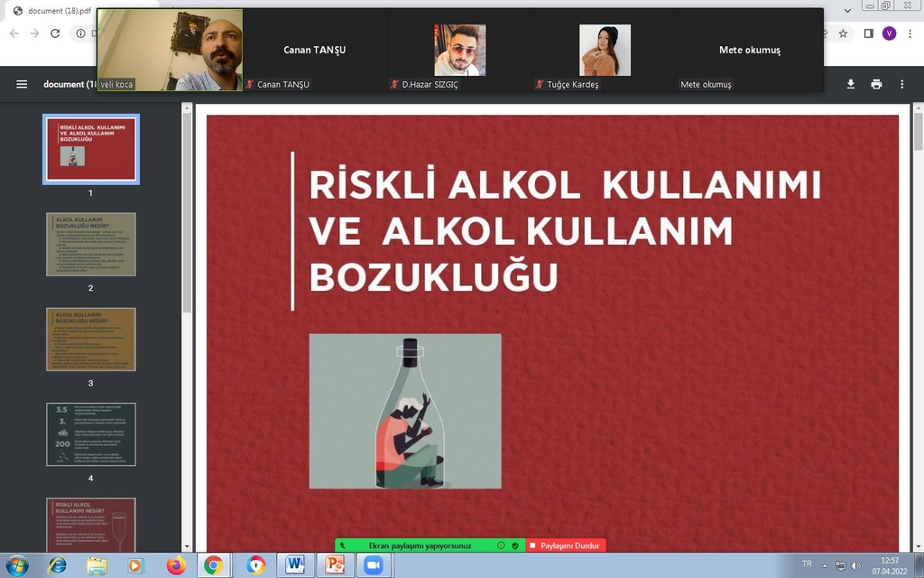Print the PDF document
924x578 pixels.
[x=876, y=84]
